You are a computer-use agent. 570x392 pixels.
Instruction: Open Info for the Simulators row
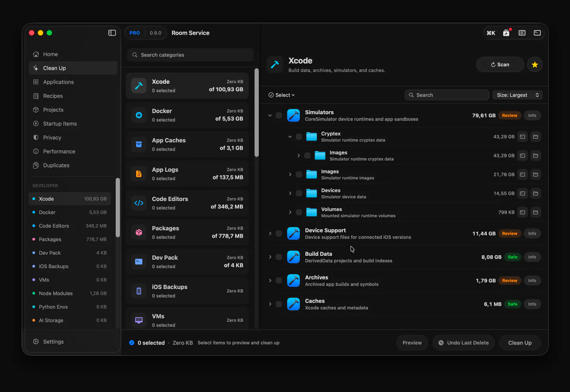(532, 115)
